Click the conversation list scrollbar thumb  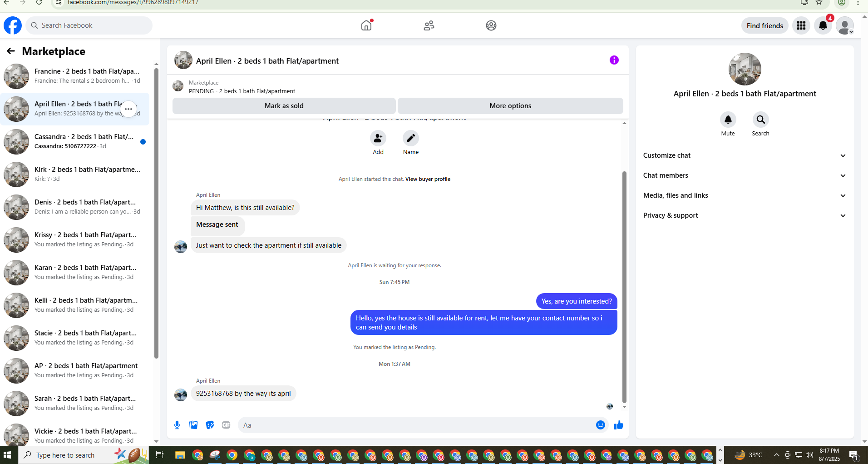pyautogui.click(x=156, y=214)
